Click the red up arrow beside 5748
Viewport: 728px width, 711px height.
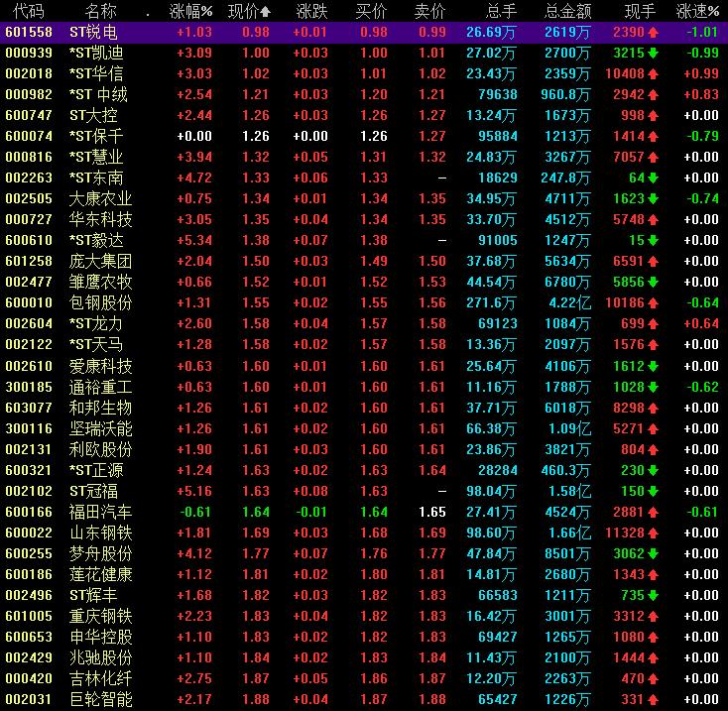653,219
